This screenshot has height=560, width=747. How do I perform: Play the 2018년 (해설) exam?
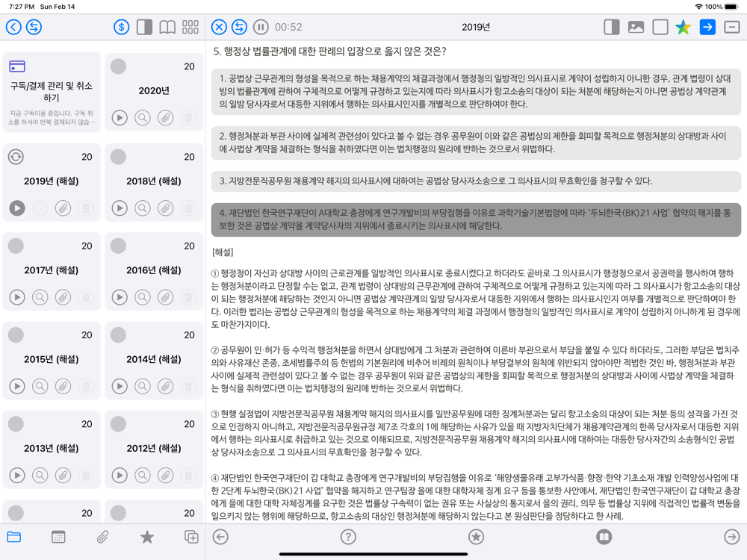(120, 208)
